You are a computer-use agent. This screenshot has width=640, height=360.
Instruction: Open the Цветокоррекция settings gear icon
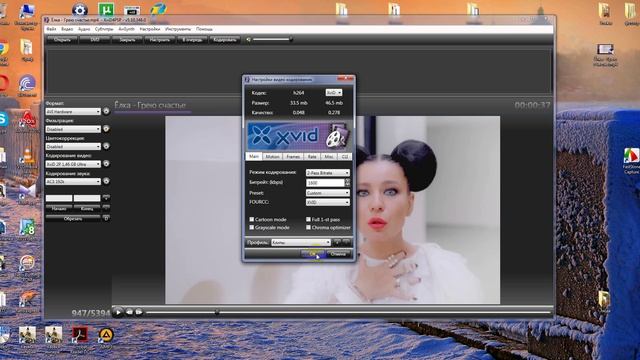tap(106, 146)
